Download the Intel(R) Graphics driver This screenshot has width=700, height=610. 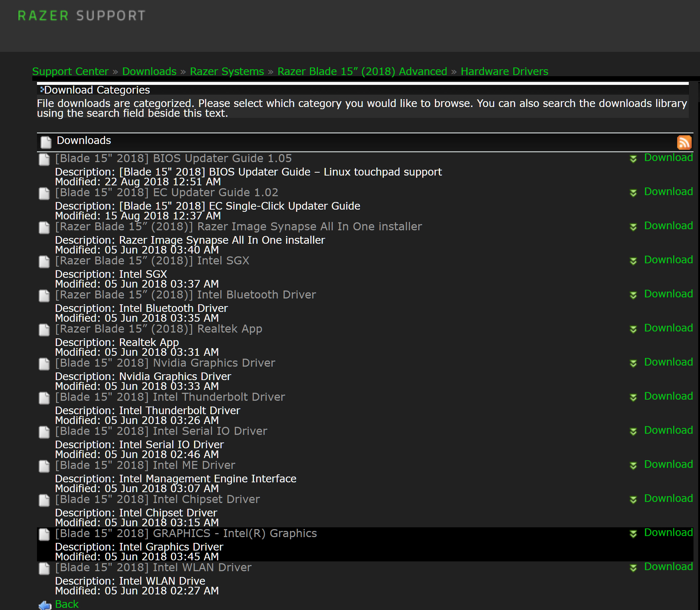pos(668,532)
